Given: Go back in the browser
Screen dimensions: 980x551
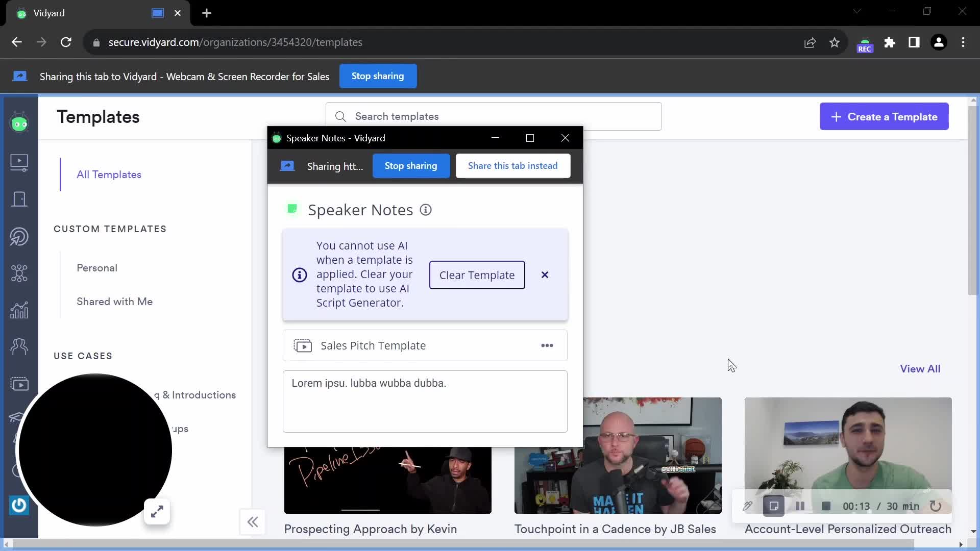Looking at the screenshot, I should pyautogui.click(x=17, y=42).
